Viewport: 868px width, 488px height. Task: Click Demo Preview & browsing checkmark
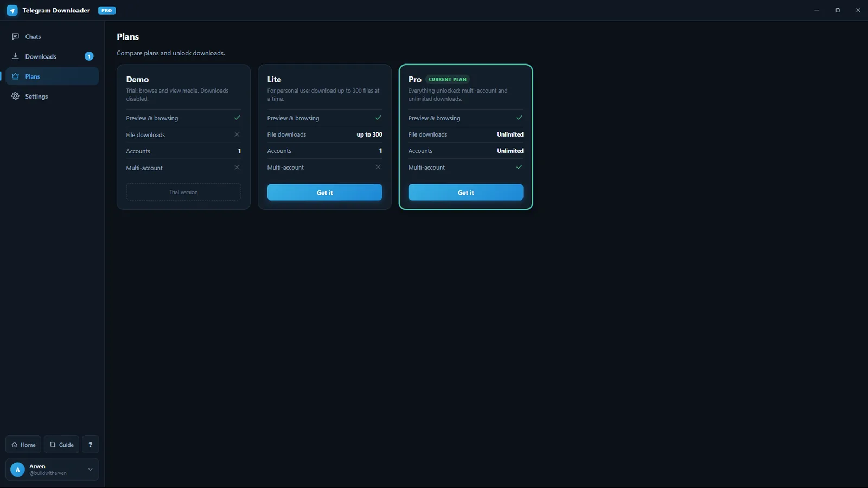(x=237, y=118)
